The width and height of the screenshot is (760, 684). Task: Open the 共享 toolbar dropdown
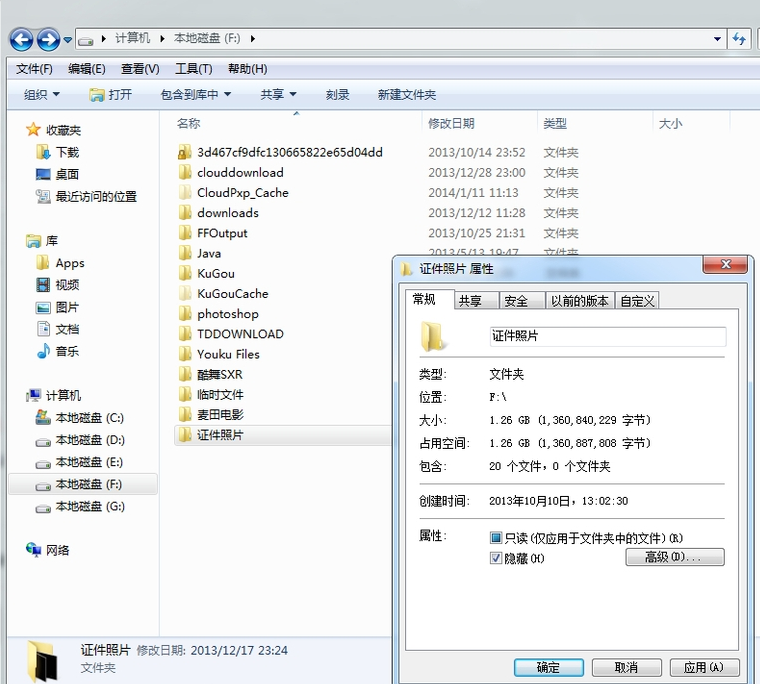278,94
